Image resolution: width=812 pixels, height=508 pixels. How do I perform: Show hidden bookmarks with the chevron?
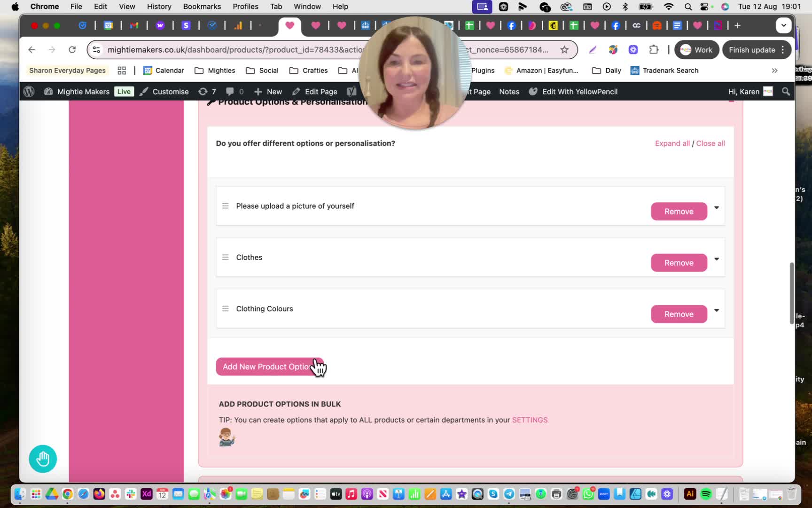774,71
